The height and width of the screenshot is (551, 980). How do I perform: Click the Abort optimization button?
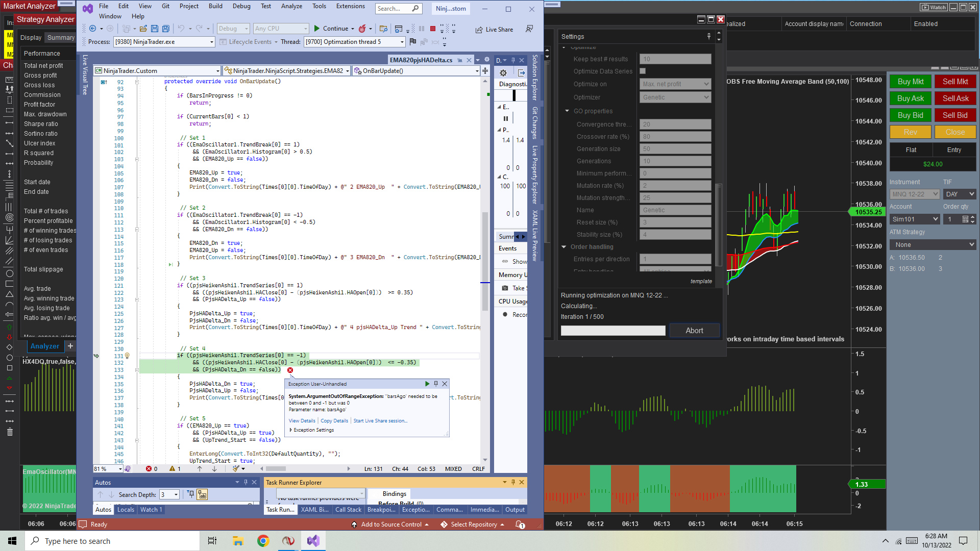click(x=694, y=331)
